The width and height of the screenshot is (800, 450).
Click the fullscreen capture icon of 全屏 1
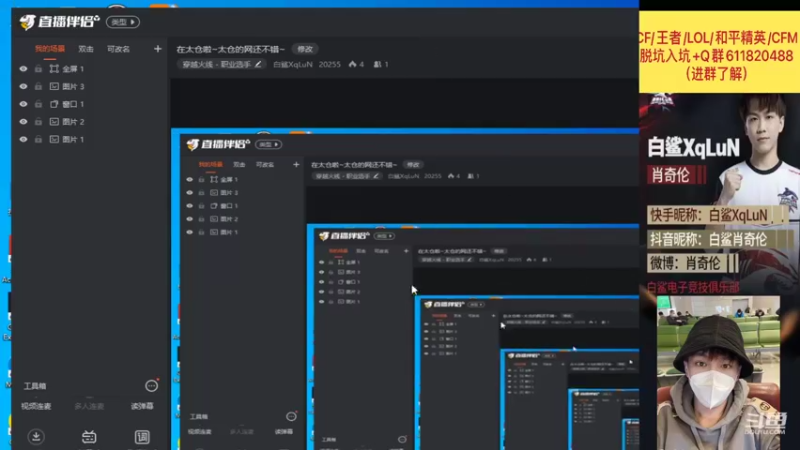(x=54, y=69)
